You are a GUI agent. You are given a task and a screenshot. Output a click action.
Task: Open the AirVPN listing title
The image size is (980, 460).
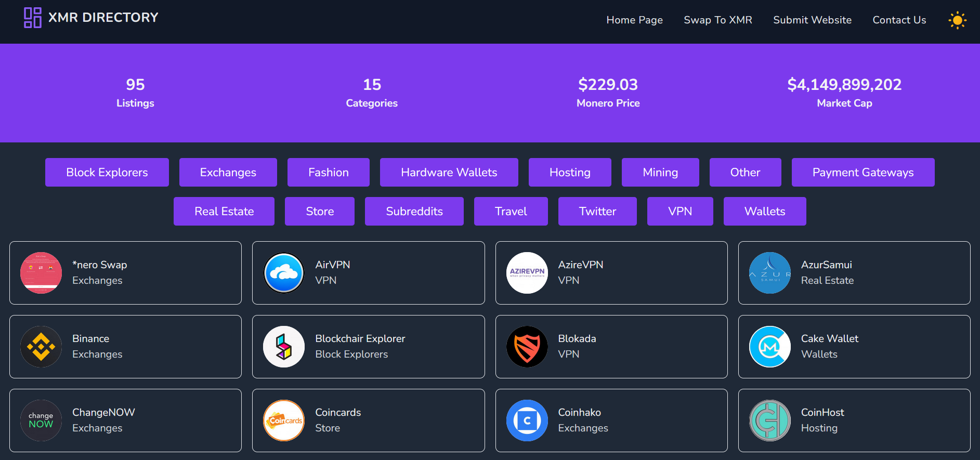(x=333, y=265)
